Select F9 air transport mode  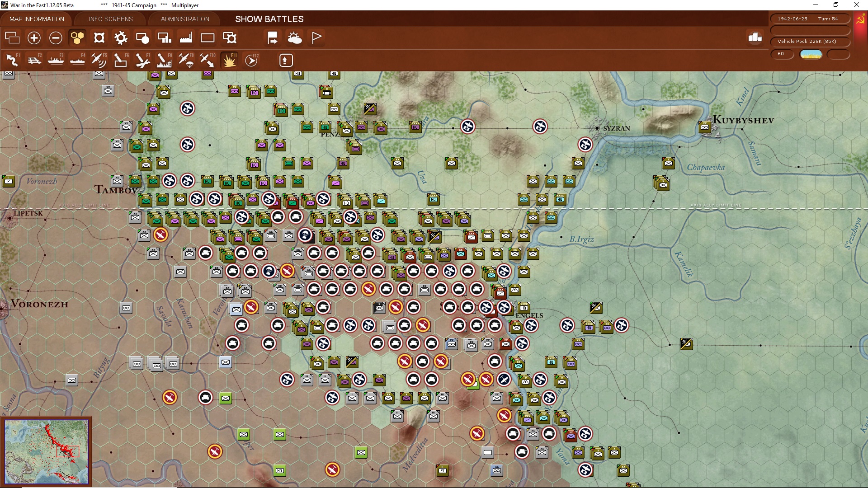[186, 60]
